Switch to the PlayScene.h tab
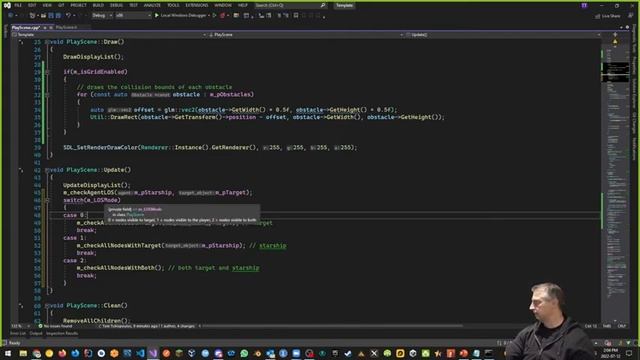Image resolution: width=640 pixels, height=360 pixels. (66, 27)
